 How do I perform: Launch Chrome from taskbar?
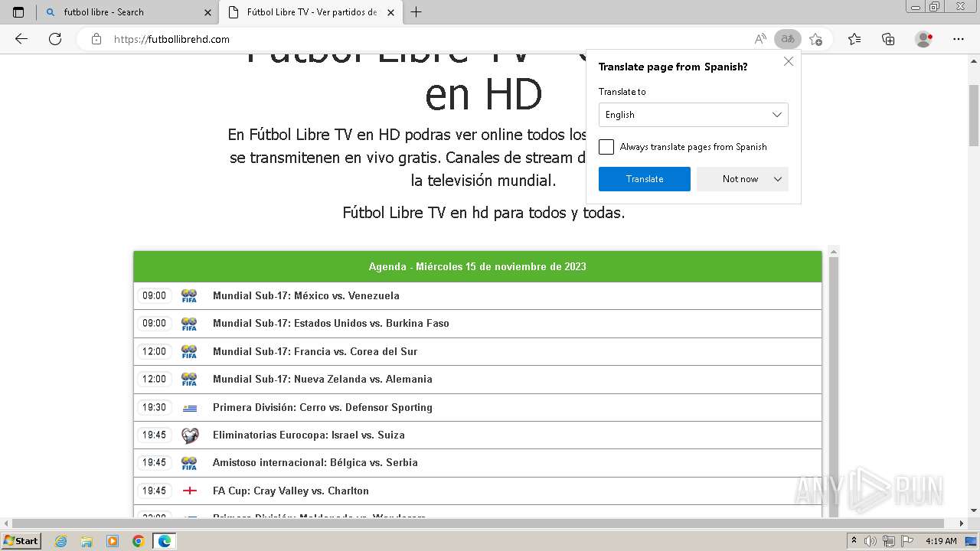click(x=139, y=541)
